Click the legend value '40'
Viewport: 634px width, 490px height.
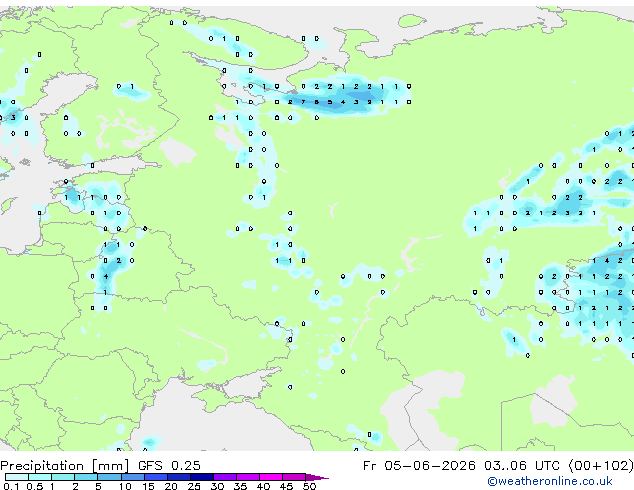pyautogui.click(x=263, y=486)
